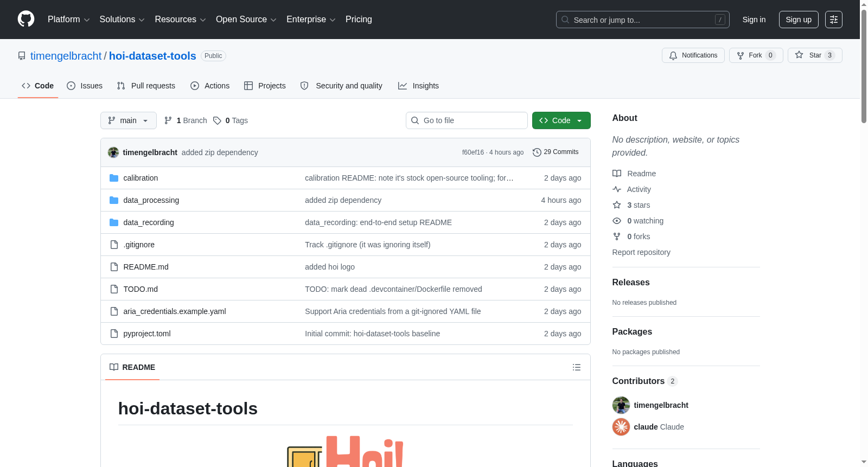
Task: Open the Releases heading link
Action: 631,283
